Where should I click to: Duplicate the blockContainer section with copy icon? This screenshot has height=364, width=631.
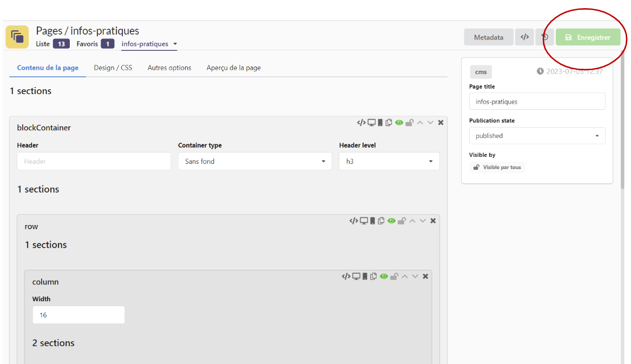tap(389, 123)
